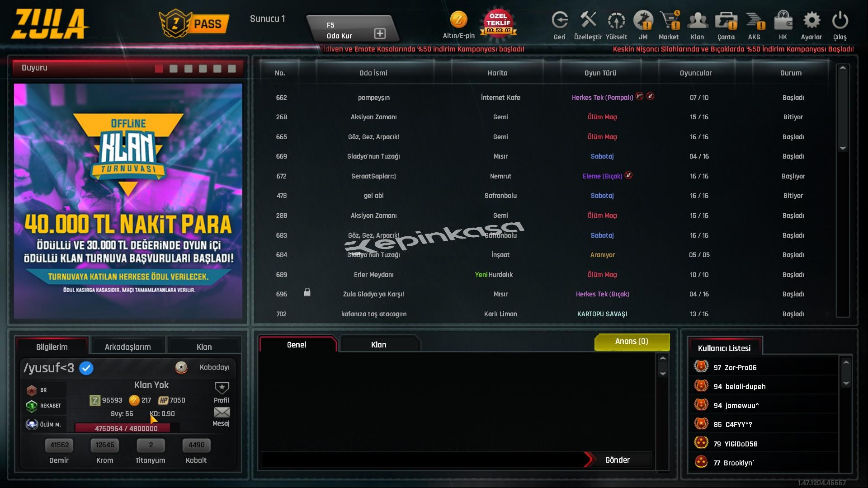Open the Anons (0) button
Viewport: 868px width, 488px height.
[632, 342]
